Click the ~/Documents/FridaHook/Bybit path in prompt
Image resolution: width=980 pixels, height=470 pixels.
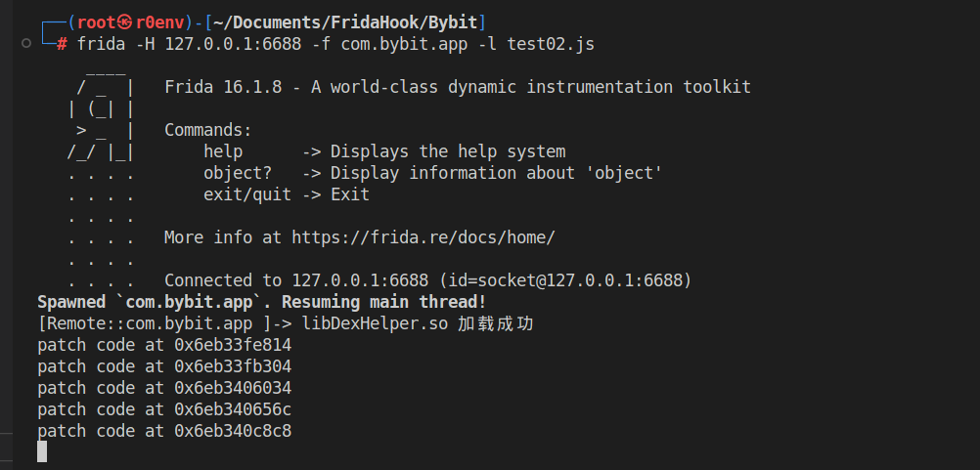click(x=345, y=22)
